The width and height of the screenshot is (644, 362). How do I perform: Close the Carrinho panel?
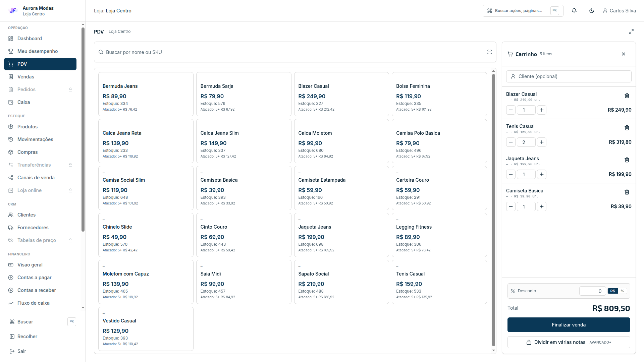coord(623,54)
